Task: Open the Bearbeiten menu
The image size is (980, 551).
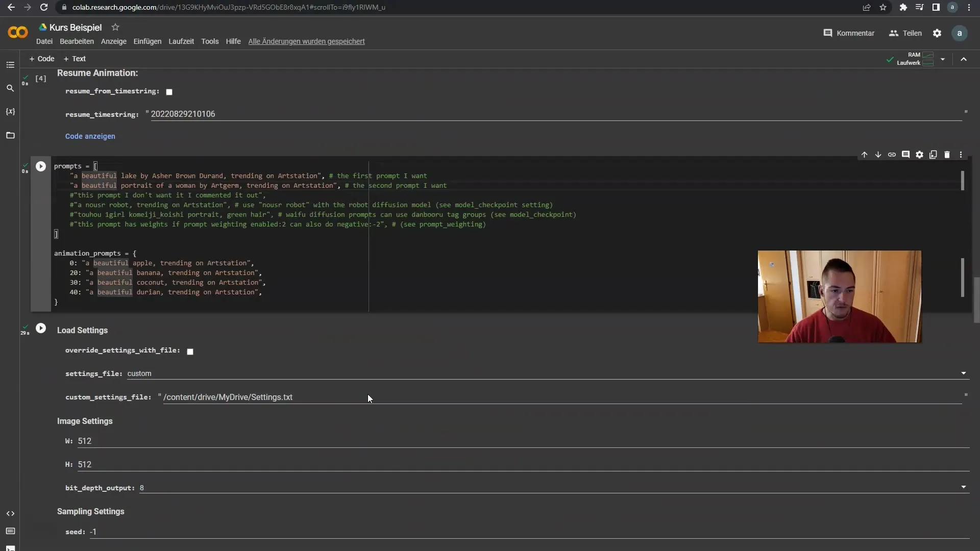Action: coord(77,41)
